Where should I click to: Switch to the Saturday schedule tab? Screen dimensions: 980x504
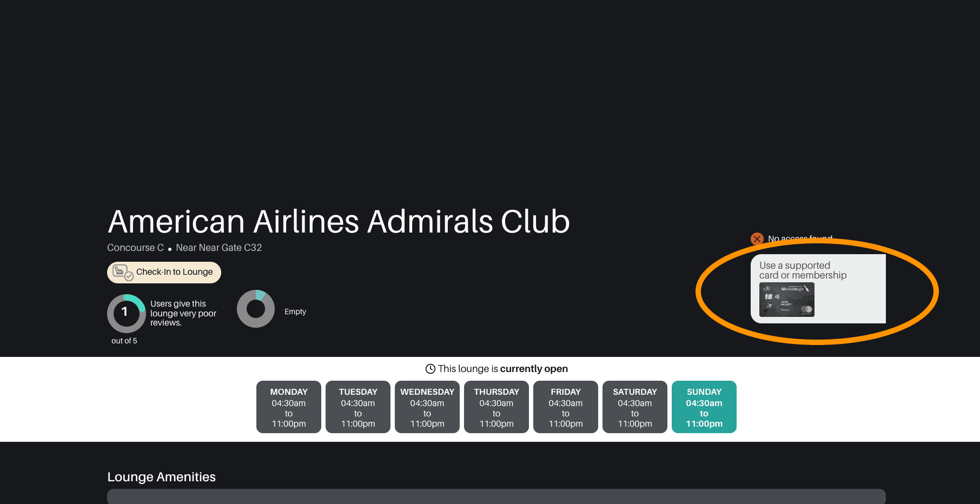point(634,407)
